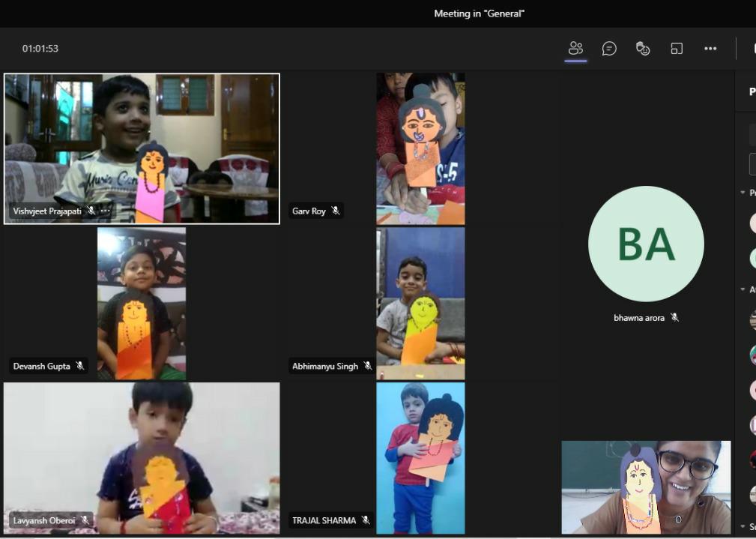
Task: Open the participants panel icon
Action: point(575,48)
